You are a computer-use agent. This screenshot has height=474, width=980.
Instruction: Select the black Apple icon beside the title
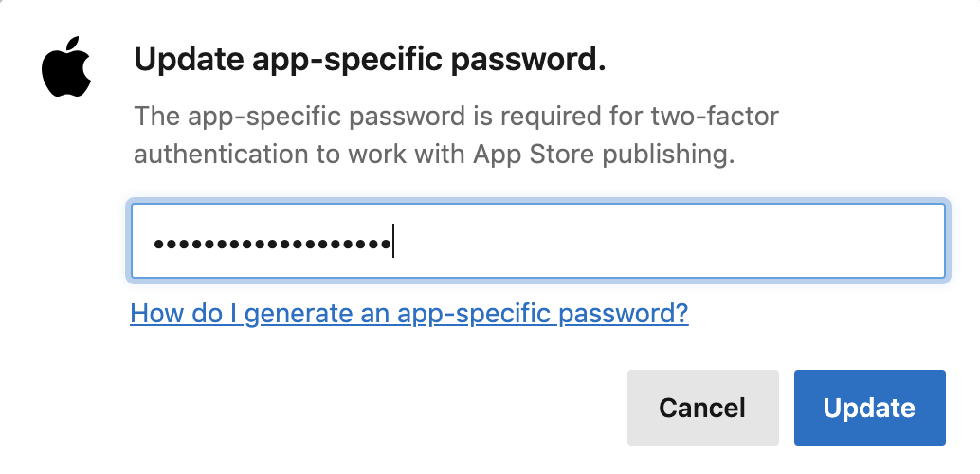point(66,67)
